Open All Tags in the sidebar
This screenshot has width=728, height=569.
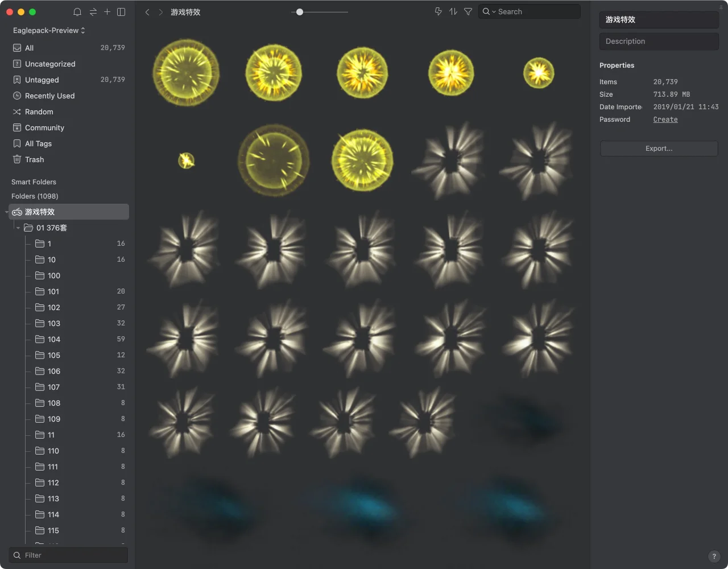coord(68,143)
